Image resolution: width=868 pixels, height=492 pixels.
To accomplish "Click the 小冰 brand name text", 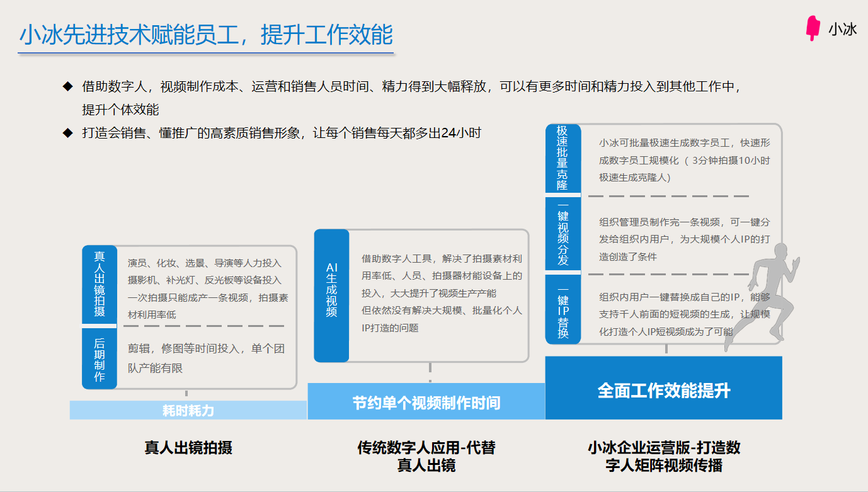I will tap(842, 29).
